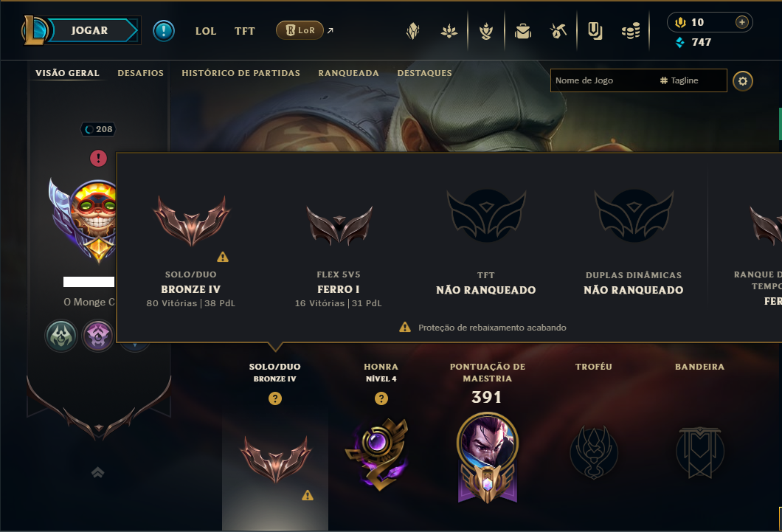Click the Pontuação de Maestria champion emblem
This screenshot has height=532, width=782.
(x=487, y=457)
